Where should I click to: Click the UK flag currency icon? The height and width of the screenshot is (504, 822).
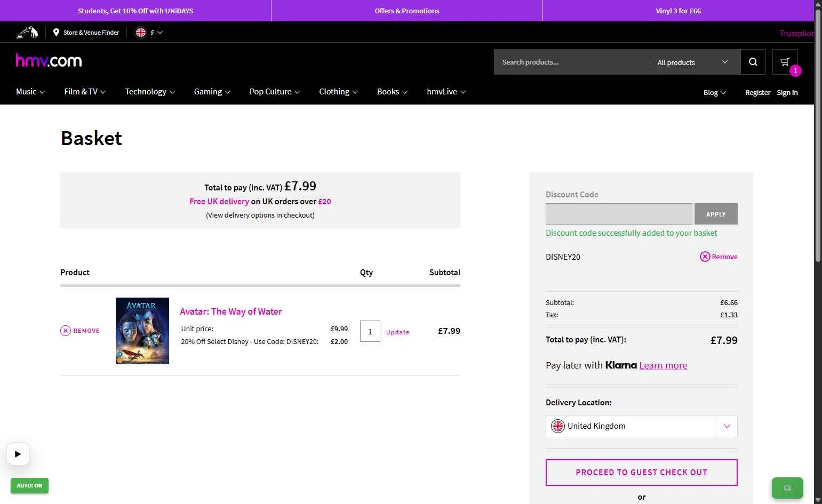(x=141, y=33)
